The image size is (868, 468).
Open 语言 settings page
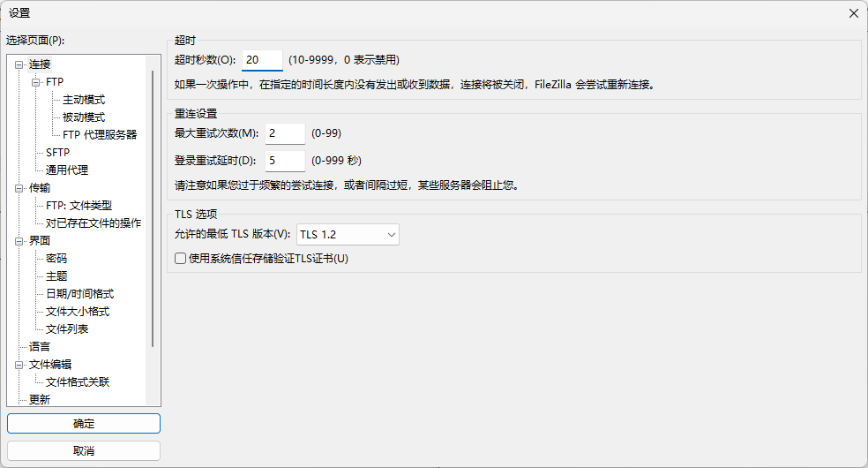click(40, 347)
